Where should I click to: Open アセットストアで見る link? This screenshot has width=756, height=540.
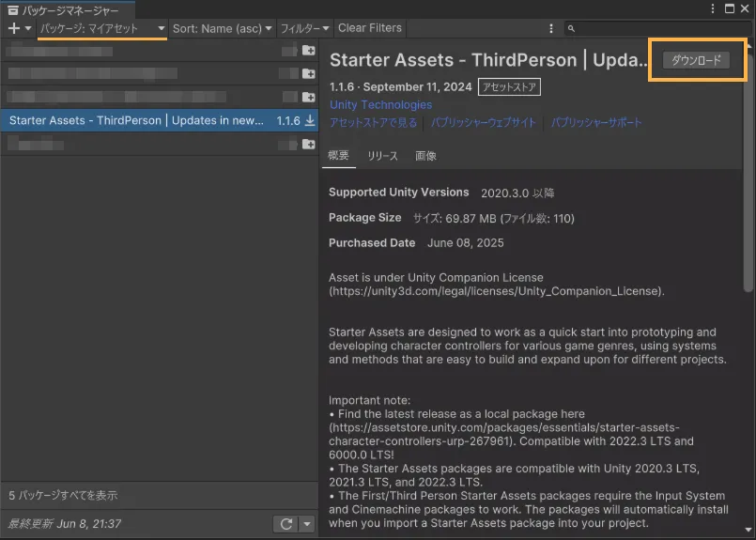point(373,122)
